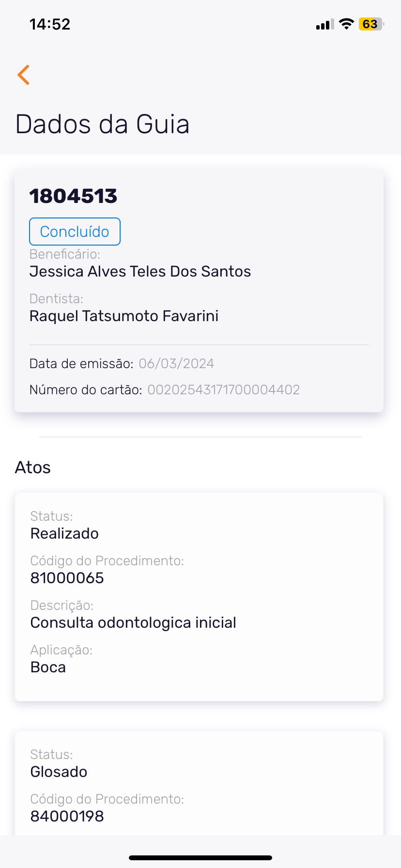The height and width of the screenshot is (868, 401).
Task: Tap the 14:52 clock in status bar
Action: pos(50,24)
